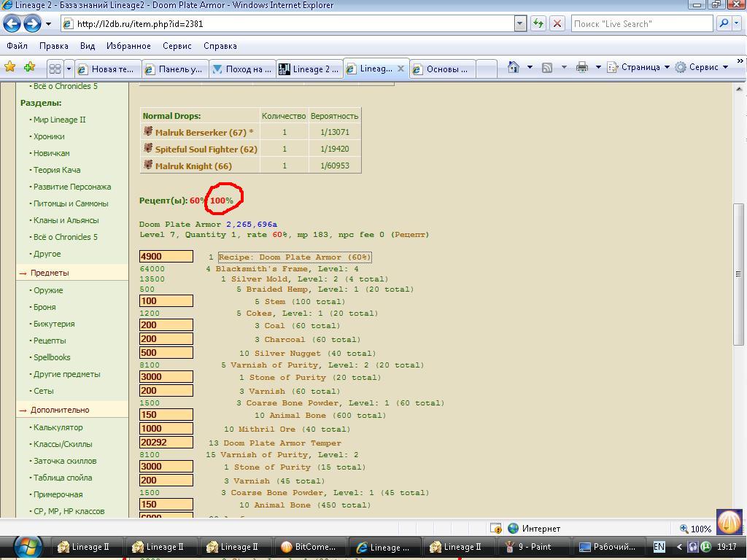Go forward with the browser Forward arrow

tap(32, 23)
